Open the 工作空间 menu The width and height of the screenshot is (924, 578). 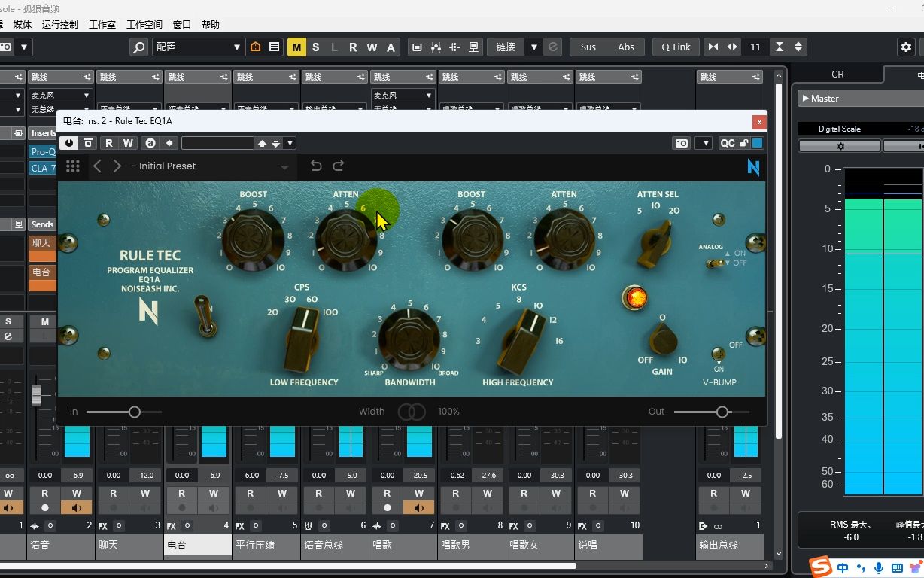144,25
